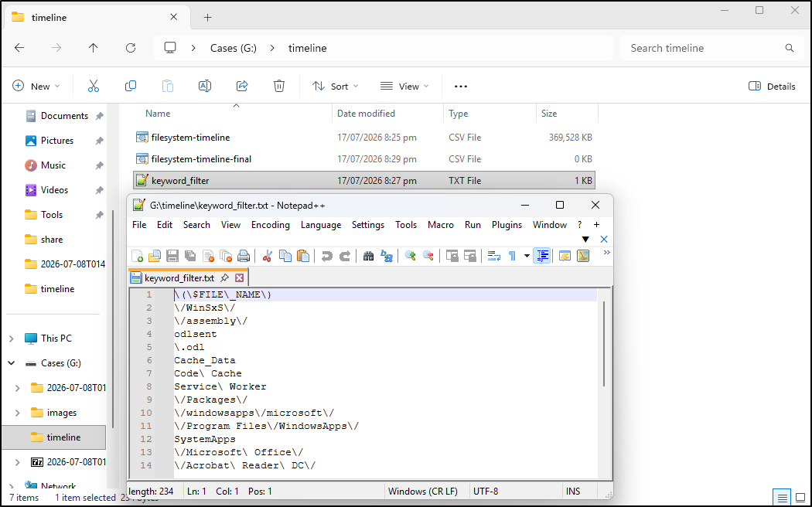This screenshot has height=507, width=812.
Task: Click Explorer Copy icon
Action: pyautogui.click(x=131, y=86)
